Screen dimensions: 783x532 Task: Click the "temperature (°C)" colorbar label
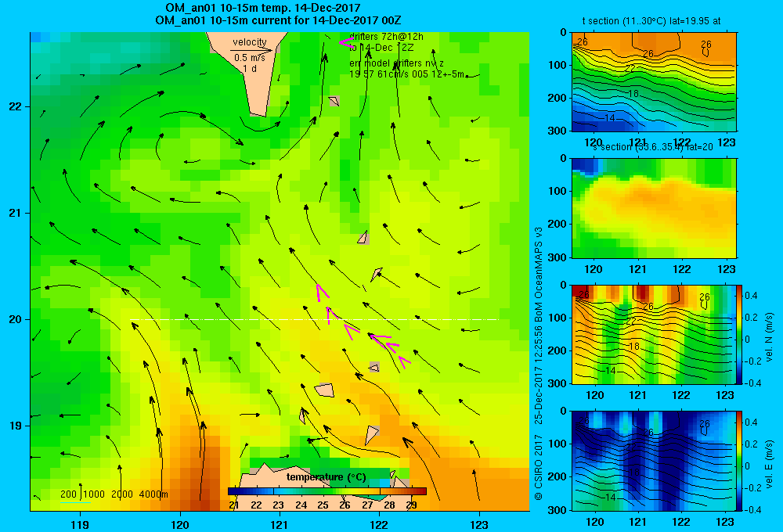(326, 477)
